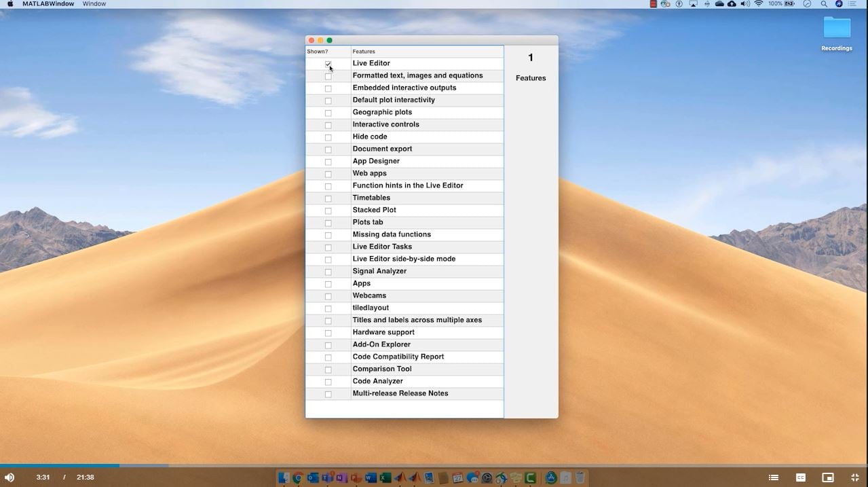Tick the App Designer checkbox

click(328, 162)
